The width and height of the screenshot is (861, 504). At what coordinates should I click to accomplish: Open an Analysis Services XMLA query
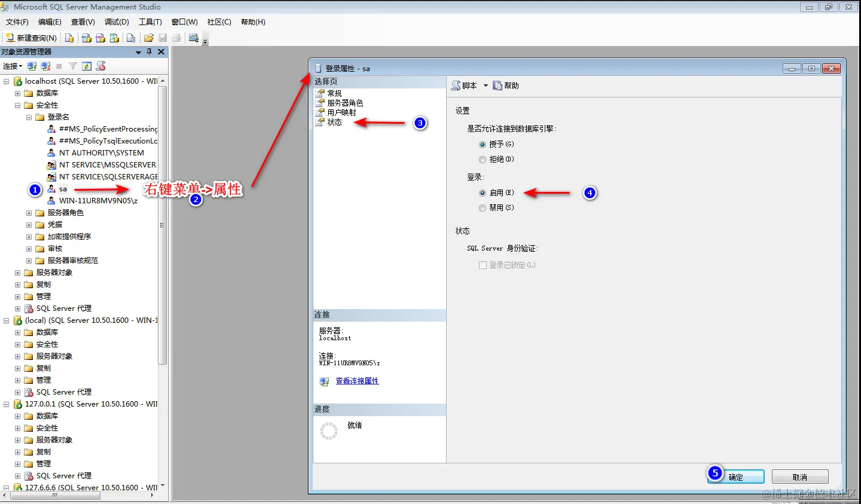[x=114, y=38]
